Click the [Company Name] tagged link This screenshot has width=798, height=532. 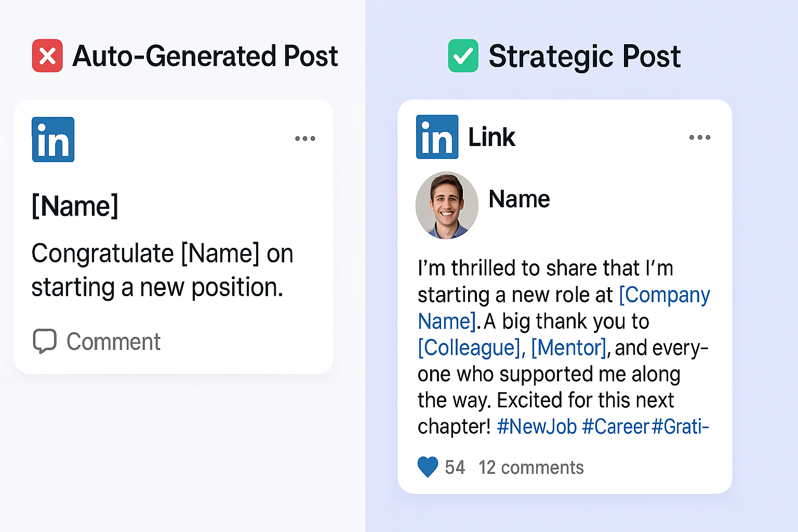[664, 295]
